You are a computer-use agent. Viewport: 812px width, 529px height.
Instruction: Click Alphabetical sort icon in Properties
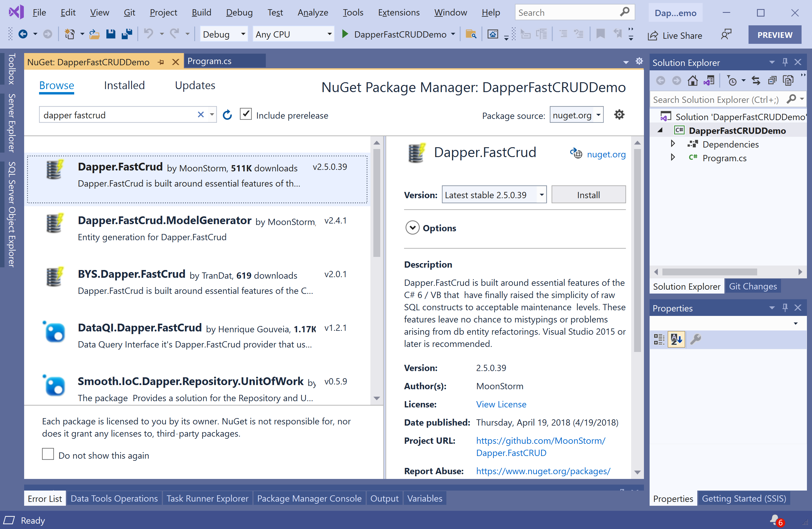(676, 339)
